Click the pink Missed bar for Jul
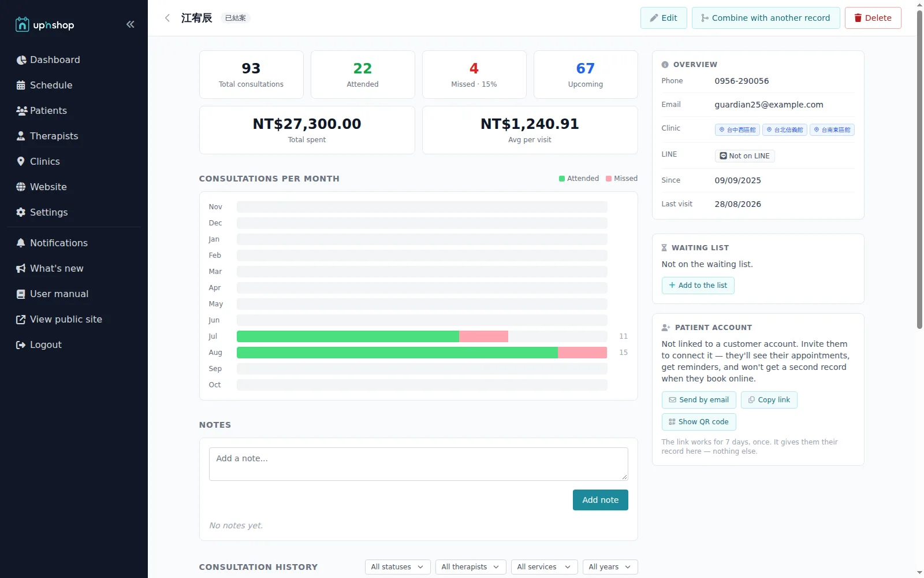The height and width of the screenshot is (578, 924). tap(483, 336)
